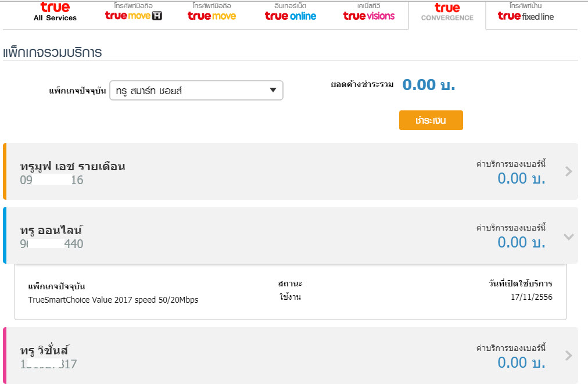588x384 pixels.
Task: Open the true visions tab
Action: (x=369, y=12)
